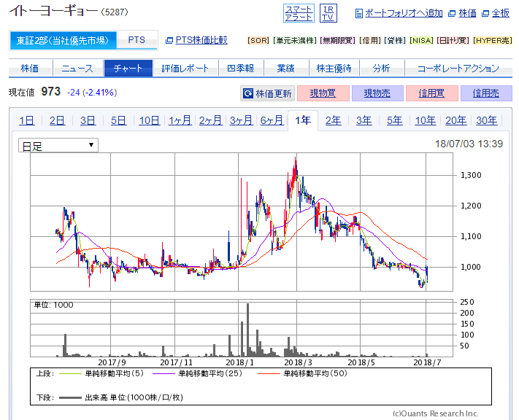519x420 pixels.
Task: Click the timestamp 18/07/03 13:39
Action: tap(469, 144)
